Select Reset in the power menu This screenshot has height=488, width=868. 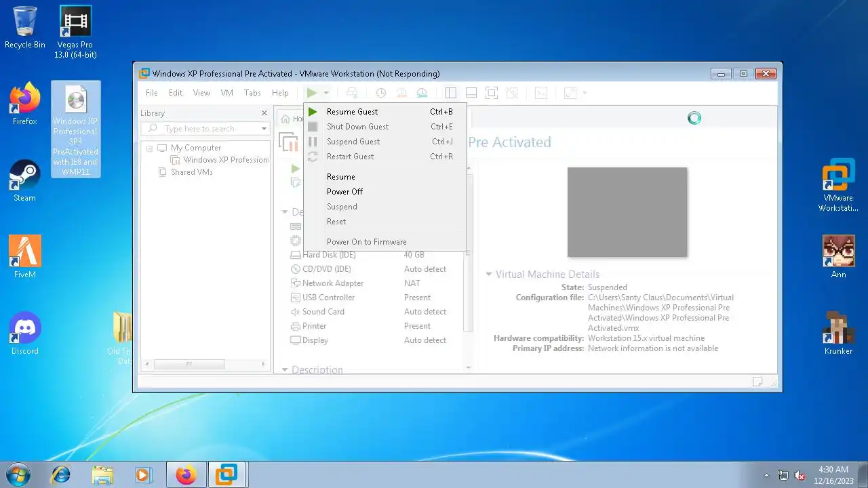384,222
